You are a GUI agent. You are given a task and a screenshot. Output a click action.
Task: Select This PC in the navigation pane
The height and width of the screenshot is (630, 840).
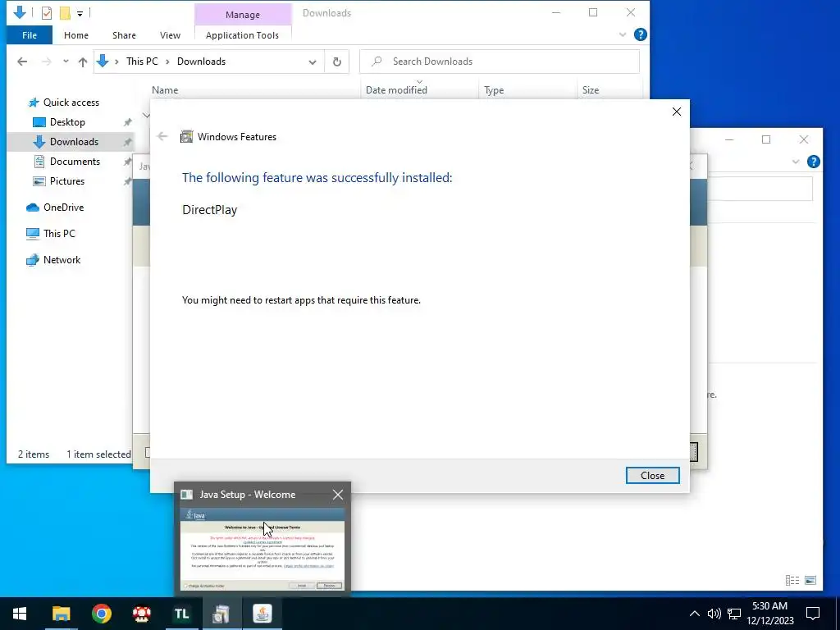coord(59,234)
